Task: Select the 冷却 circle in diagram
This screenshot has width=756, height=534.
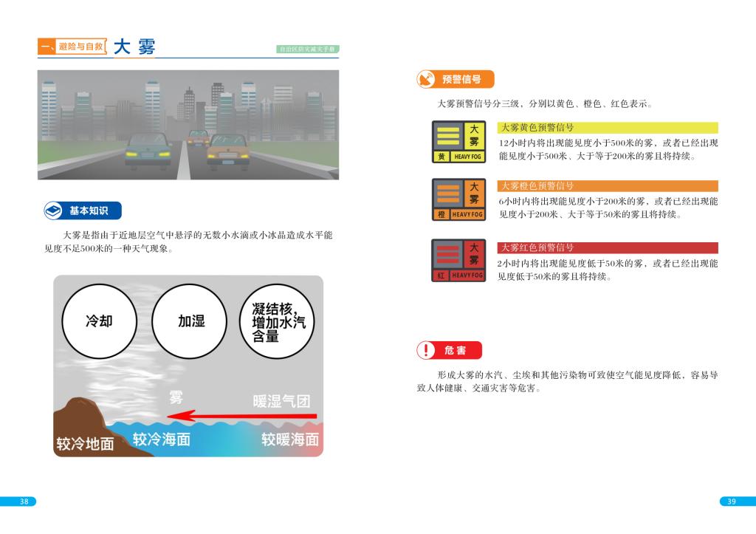Action: 100,321
